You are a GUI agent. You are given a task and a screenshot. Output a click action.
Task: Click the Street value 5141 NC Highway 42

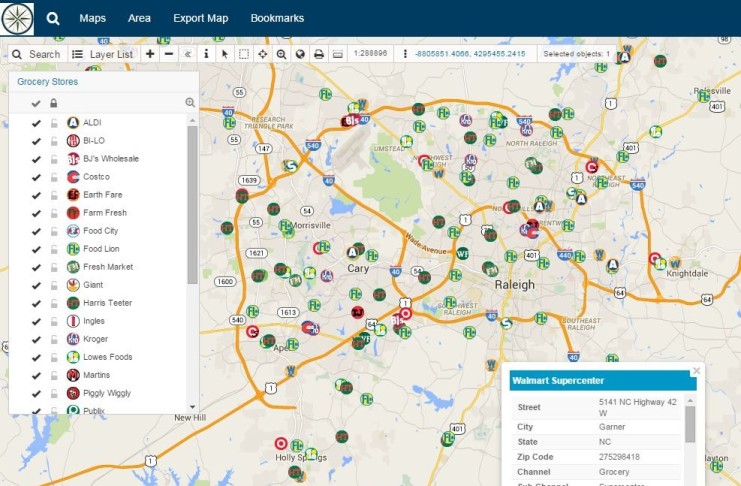tap(638, 407)
